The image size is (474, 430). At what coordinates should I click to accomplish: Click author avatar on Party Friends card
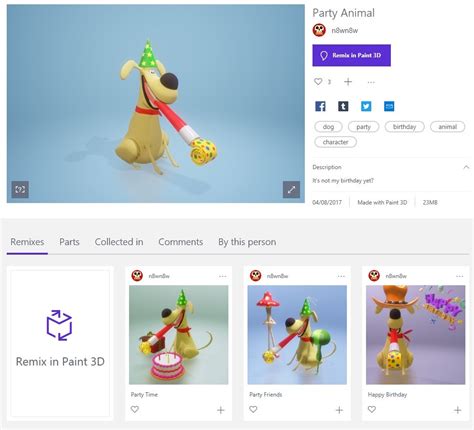point(256,276)
